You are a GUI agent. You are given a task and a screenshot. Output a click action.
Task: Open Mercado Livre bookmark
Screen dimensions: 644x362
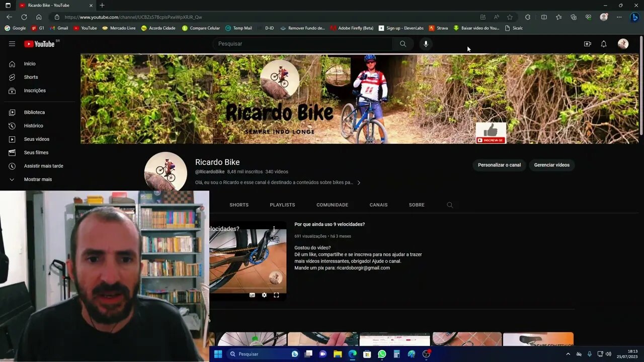(119, 28)
